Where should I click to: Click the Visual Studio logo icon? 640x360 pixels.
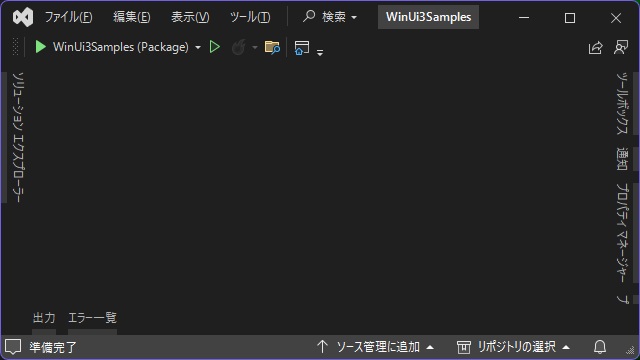pyautogui.click(x=23, y=18)
